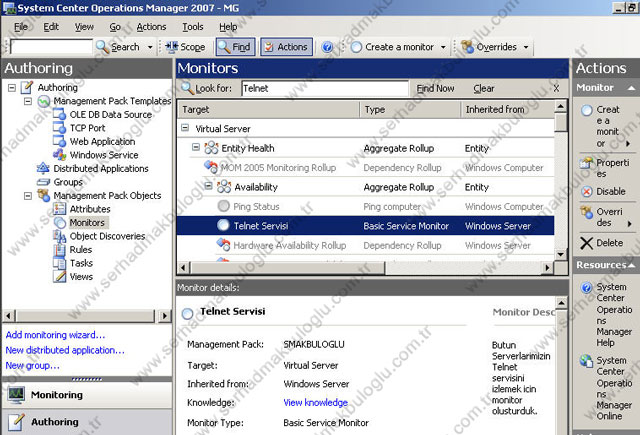Collapse the Virtual Server group
This screenshot has width=640, height=435.
pos(185,128)
